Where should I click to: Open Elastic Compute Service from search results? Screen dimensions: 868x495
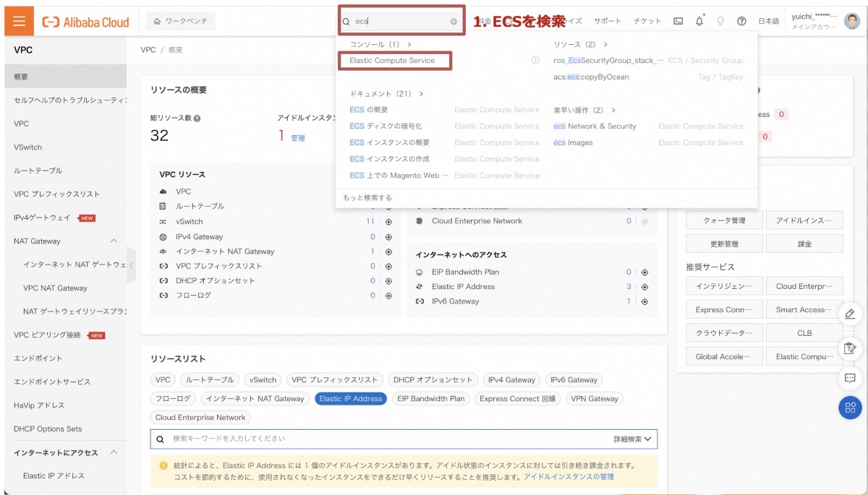393,60
